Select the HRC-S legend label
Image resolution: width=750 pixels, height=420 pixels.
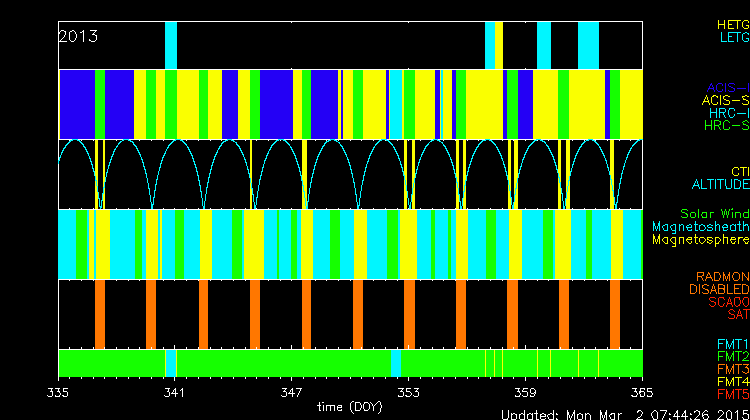pyautogui.click(x=725, y=126)
